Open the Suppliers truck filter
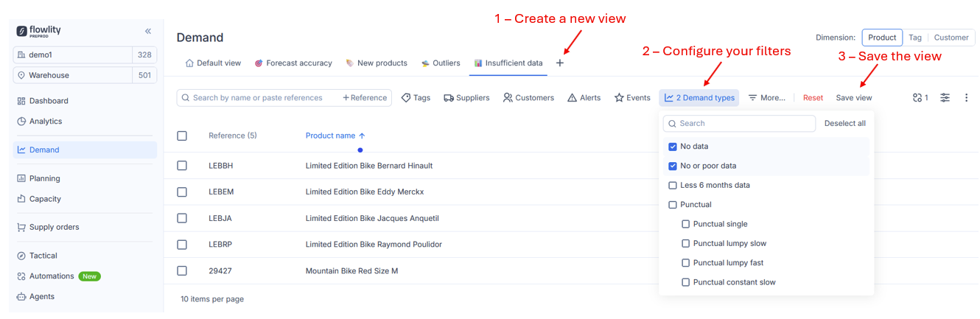 click(466, 98)
